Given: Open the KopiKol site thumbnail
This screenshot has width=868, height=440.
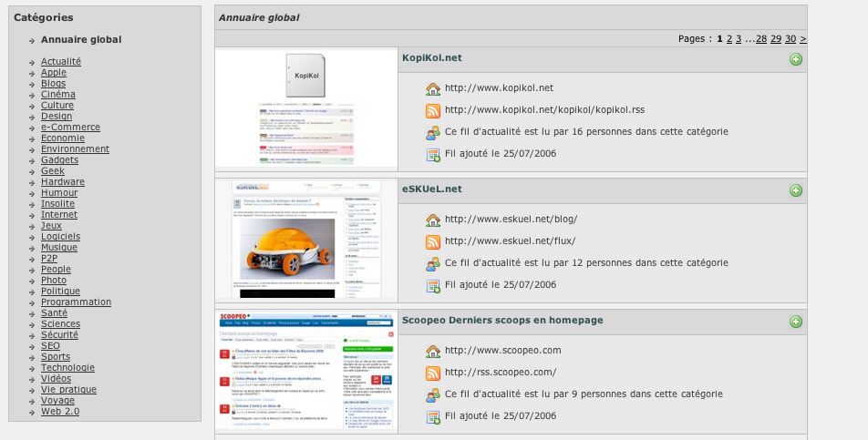Looking at the screenshot, I should pyautogui.click(x=306, y=108).
